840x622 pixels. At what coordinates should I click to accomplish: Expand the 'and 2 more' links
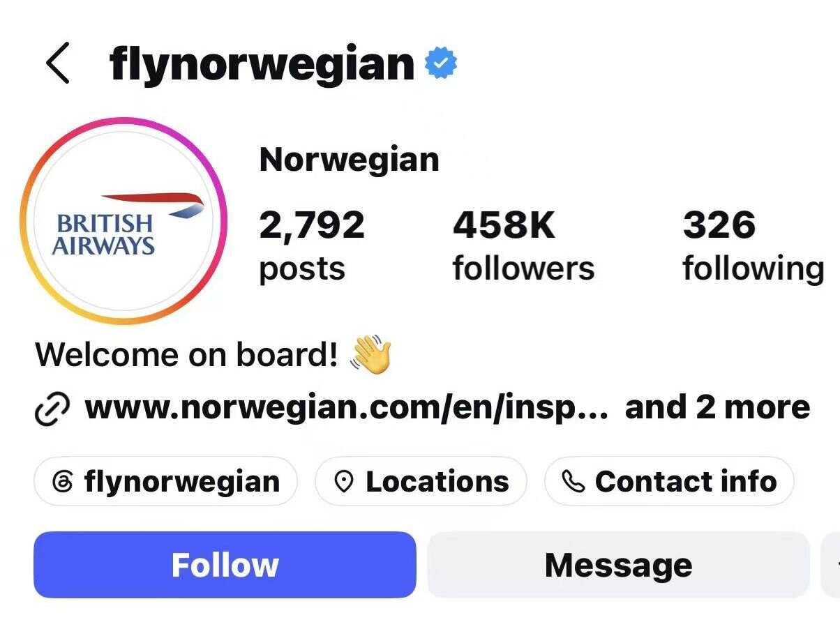click(718, 408)
